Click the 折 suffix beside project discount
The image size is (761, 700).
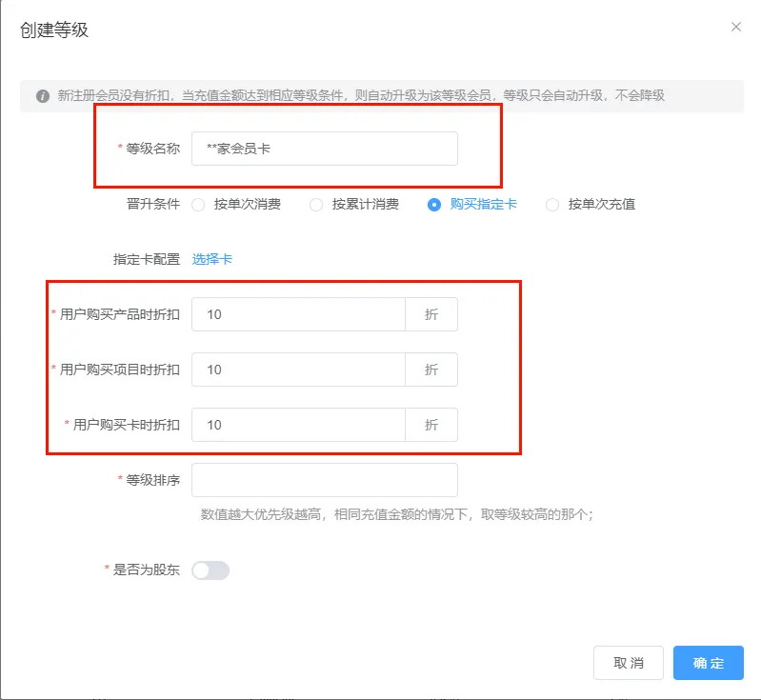pyautogui.click(x=431, y=370)
